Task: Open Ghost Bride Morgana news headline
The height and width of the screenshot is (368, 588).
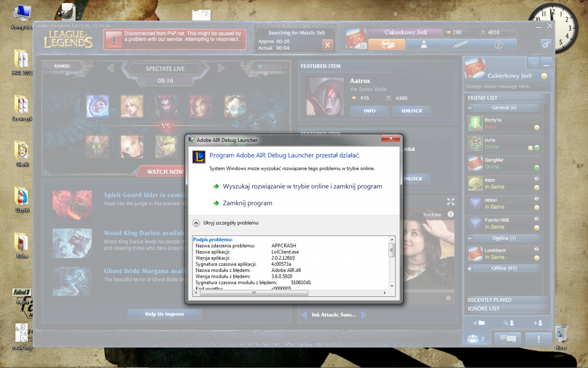Action: 145,271
